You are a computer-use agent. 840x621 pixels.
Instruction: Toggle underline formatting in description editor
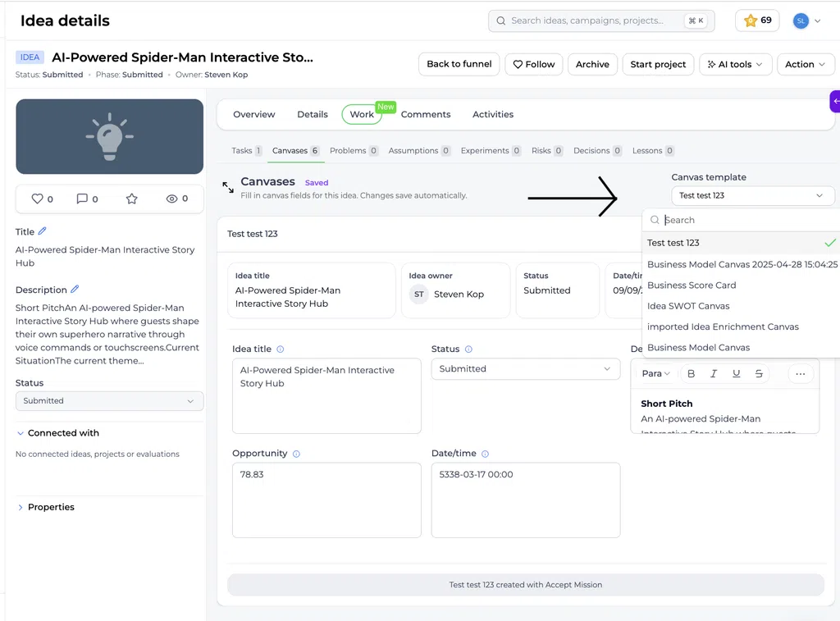[736, 373]
